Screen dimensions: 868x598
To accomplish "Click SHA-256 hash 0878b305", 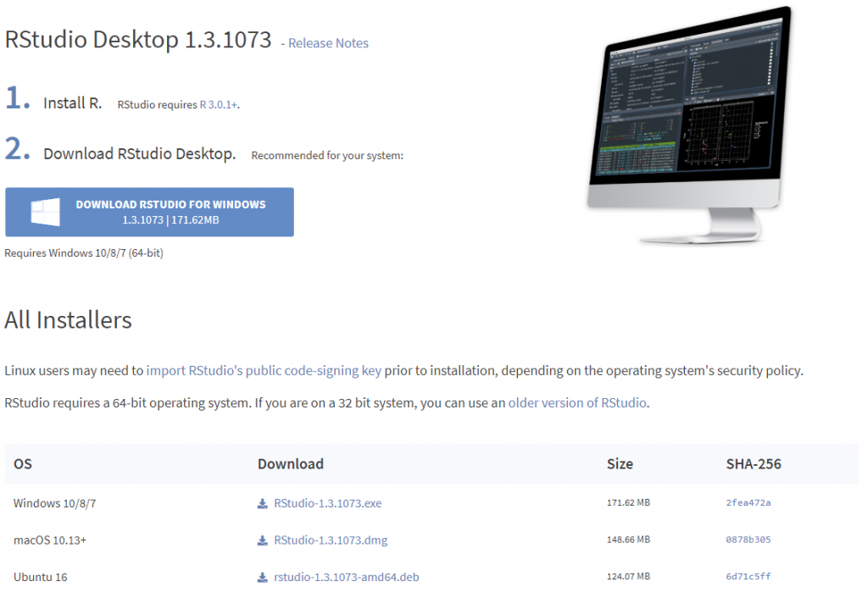I will click(x=748, y=540).
